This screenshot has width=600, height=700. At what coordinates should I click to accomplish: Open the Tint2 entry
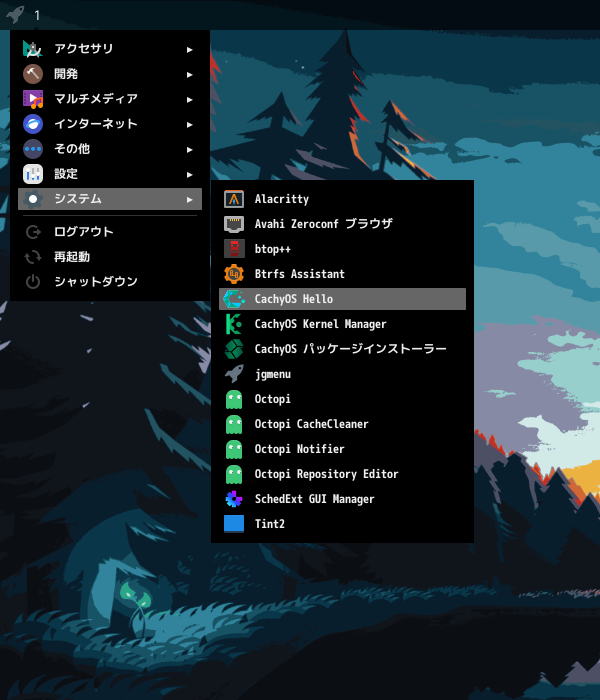pos(342,524)
